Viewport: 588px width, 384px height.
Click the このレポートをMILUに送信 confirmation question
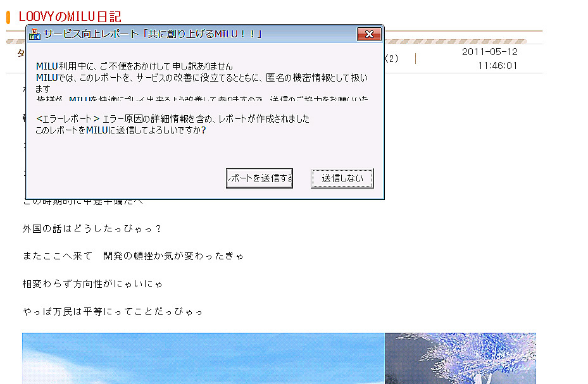click(x=120, y=130)
